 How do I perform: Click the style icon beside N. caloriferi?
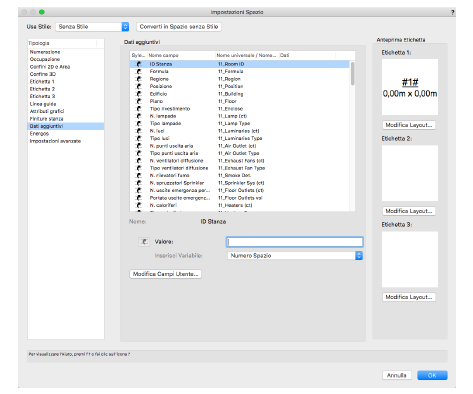[x=139, y=205]
